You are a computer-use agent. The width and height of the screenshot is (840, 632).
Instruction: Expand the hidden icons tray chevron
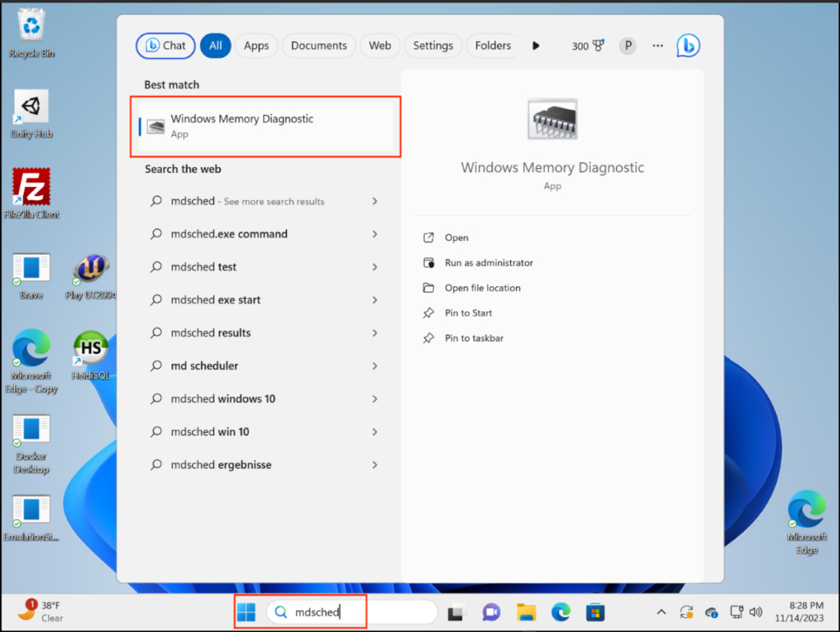(x=660, y=612)
